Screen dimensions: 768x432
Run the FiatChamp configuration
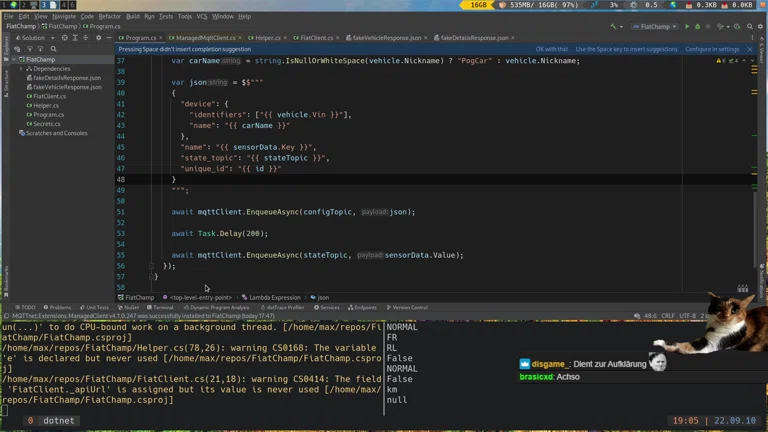click(687, 26)
